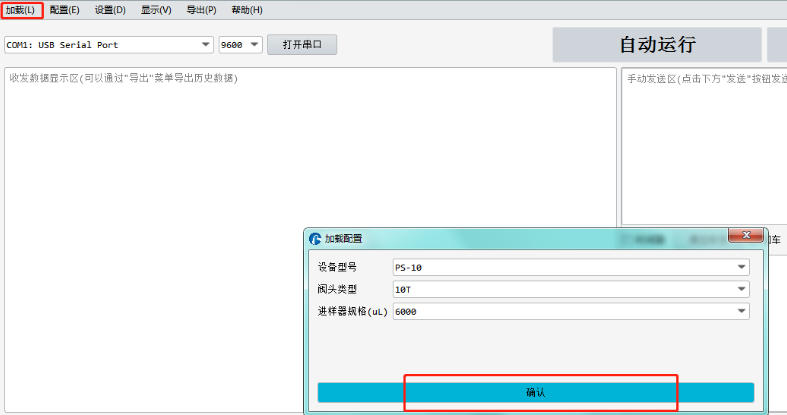Click the 加载配置 dialog title text

coord(343,238)
